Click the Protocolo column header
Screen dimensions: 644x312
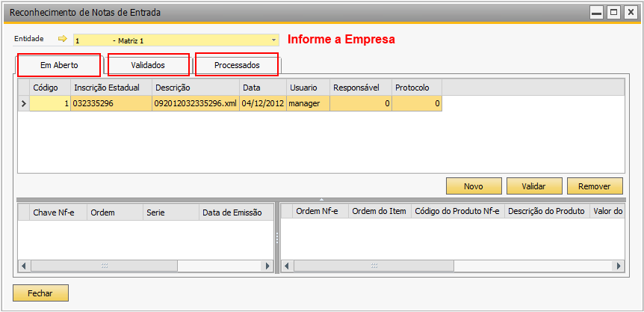tap(416, 88)
